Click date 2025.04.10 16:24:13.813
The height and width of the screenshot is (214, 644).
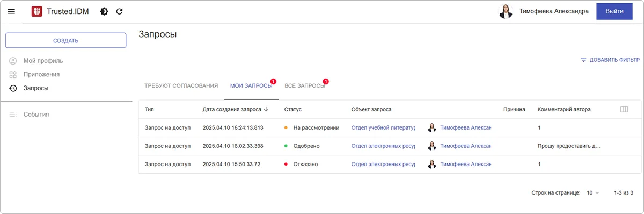[x=233, y=128]
